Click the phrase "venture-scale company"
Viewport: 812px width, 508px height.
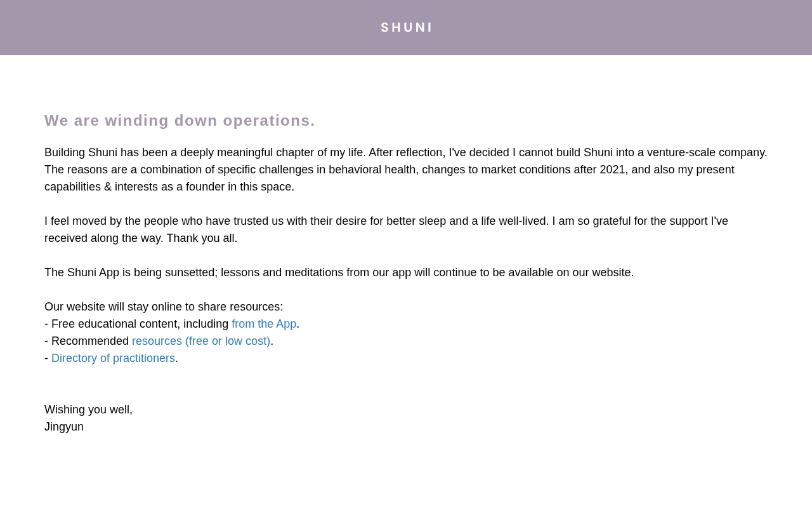click(705, 152)
